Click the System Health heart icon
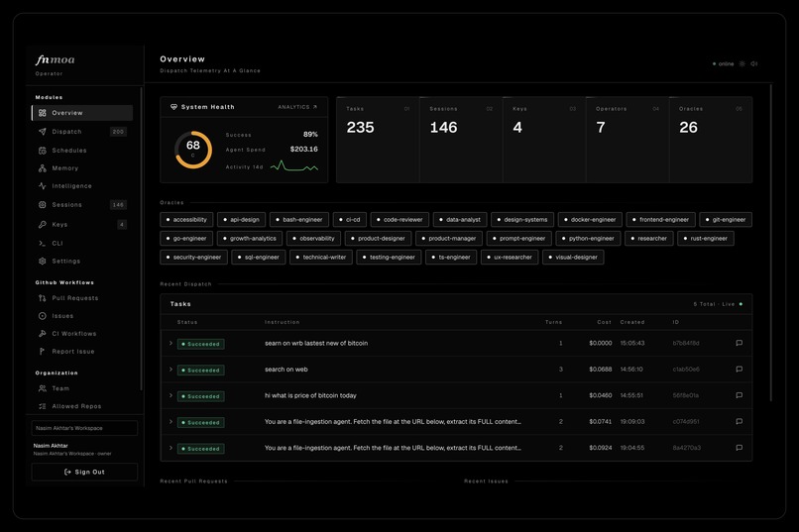The image size is (799, 532). tap(173, 107)
